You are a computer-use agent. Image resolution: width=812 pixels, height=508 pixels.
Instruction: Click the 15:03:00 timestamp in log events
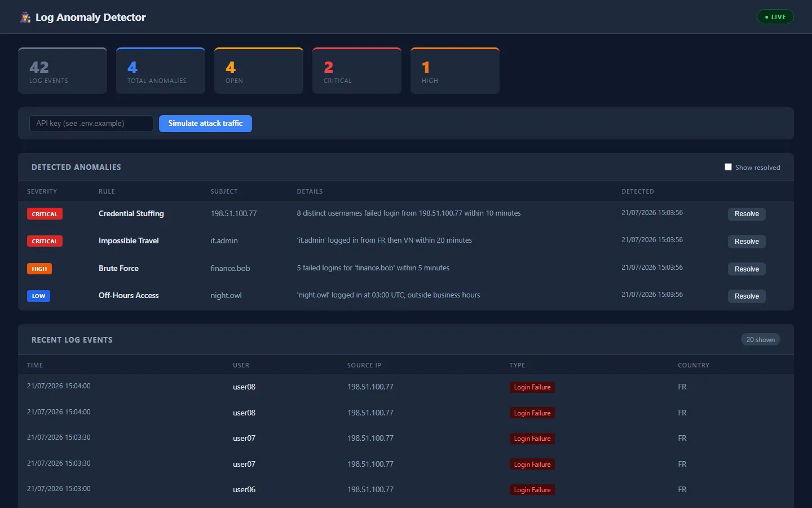pos(59,489)
